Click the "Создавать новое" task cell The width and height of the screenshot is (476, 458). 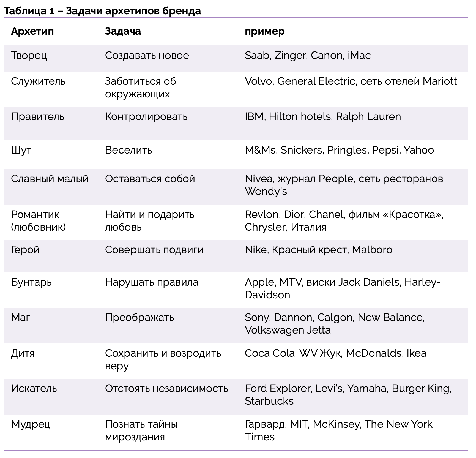(147, 56)
